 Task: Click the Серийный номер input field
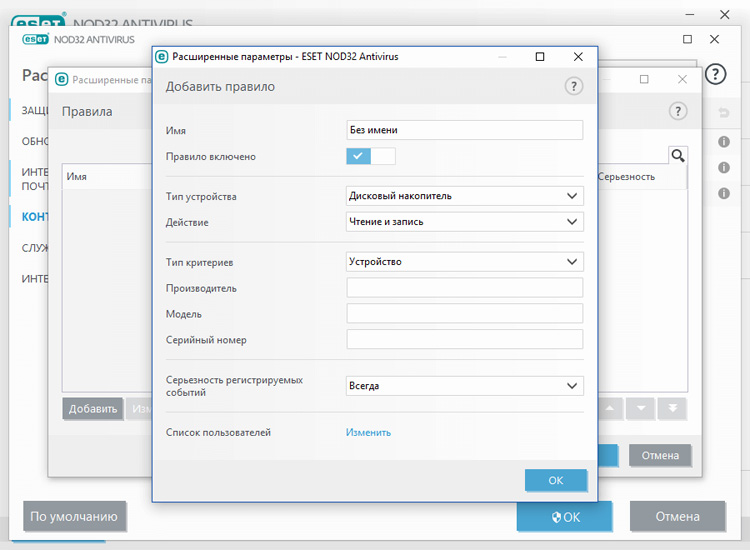point(464,340)
